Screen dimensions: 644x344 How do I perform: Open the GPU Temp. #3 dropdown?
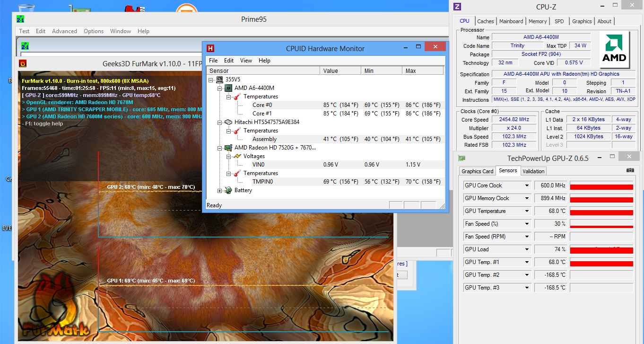pos(527,288)
